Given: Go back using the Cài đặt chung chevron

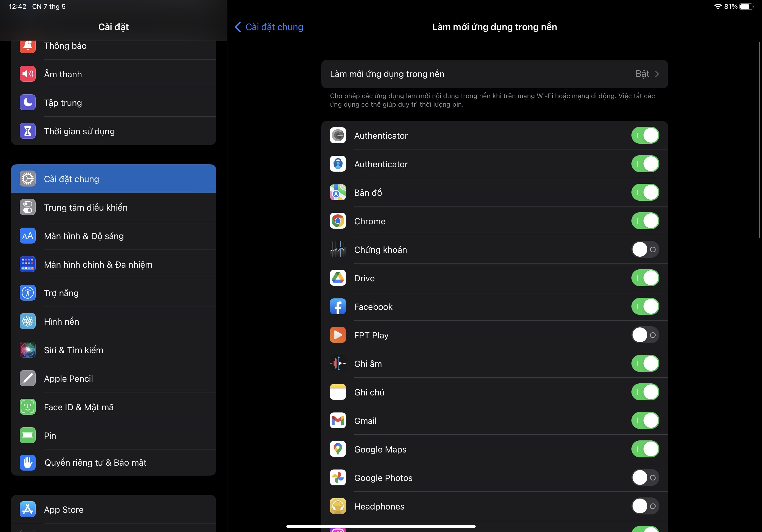Looking at the screenshot, I should tap(238, 27).
